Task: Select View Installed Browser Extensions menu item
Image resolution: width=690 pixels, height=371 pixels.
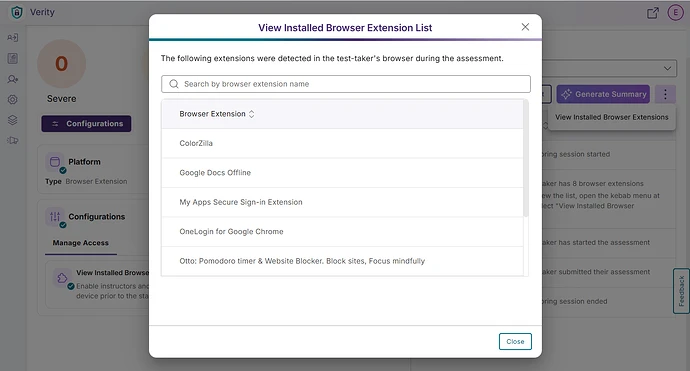Action: coord(612,117)
